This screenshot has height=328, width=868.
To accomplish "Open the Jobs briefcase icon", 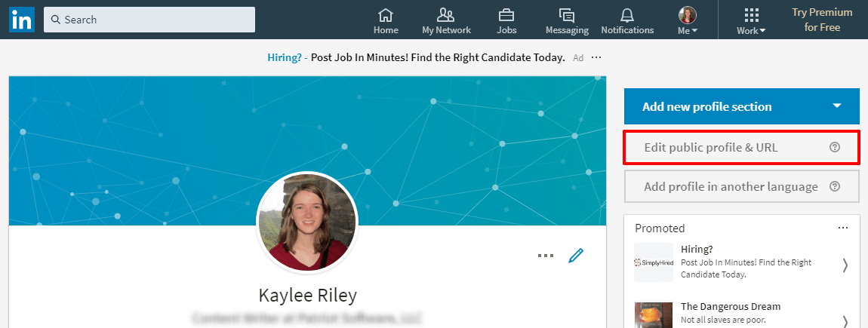I will tap(506, 15).
